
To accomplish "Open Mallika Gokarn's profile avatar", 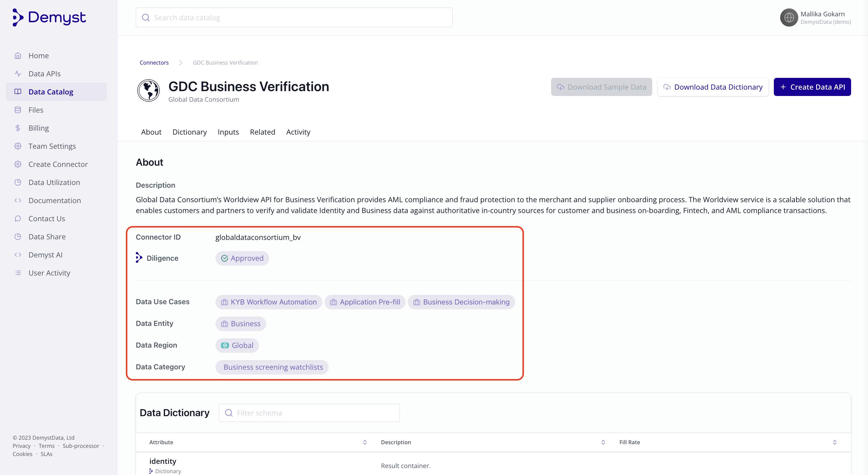I will 789,18.
